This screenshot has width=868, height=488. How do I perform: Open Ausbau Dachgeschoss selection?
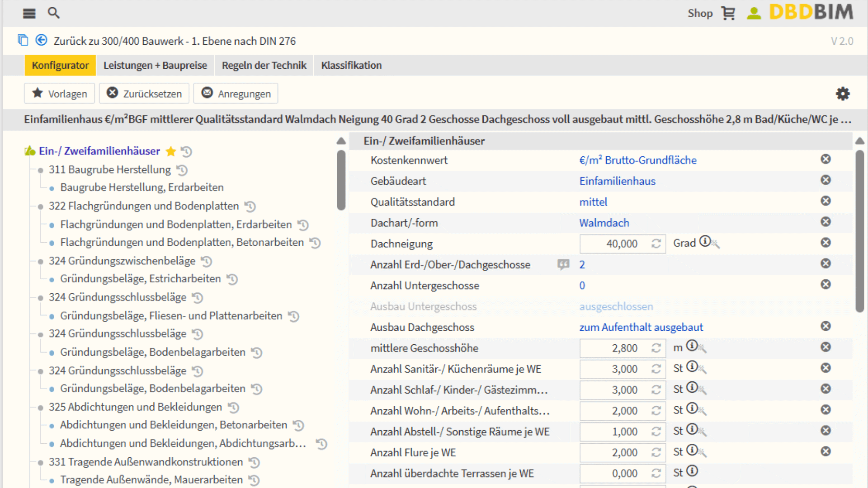[x=641, y=327]
